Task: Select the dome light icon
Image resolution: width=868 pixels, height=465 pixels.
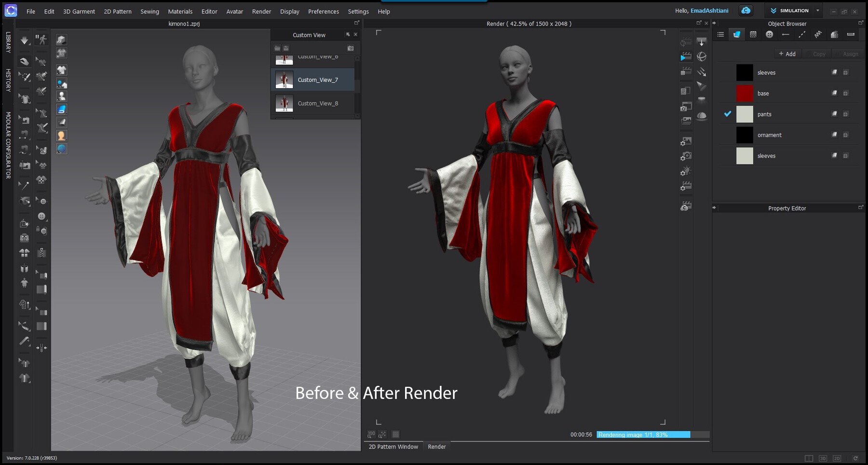Action: 702,116
